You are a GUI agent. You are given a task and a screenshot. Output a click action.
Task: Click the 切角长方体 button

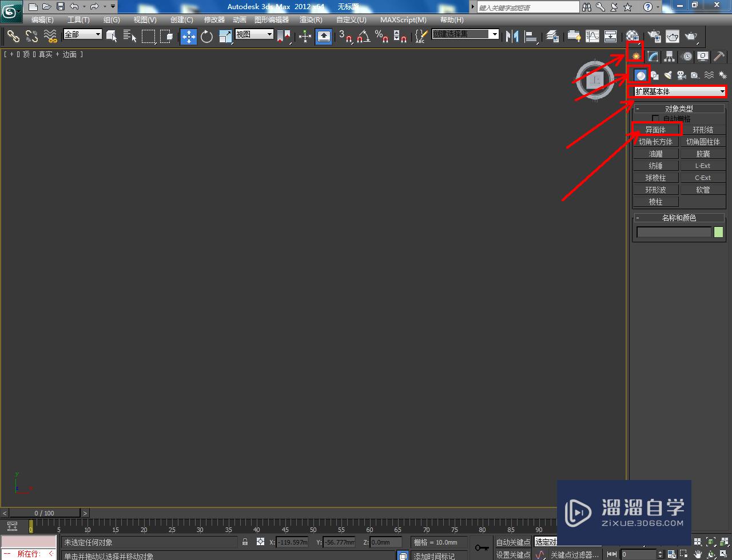[655, 142]
